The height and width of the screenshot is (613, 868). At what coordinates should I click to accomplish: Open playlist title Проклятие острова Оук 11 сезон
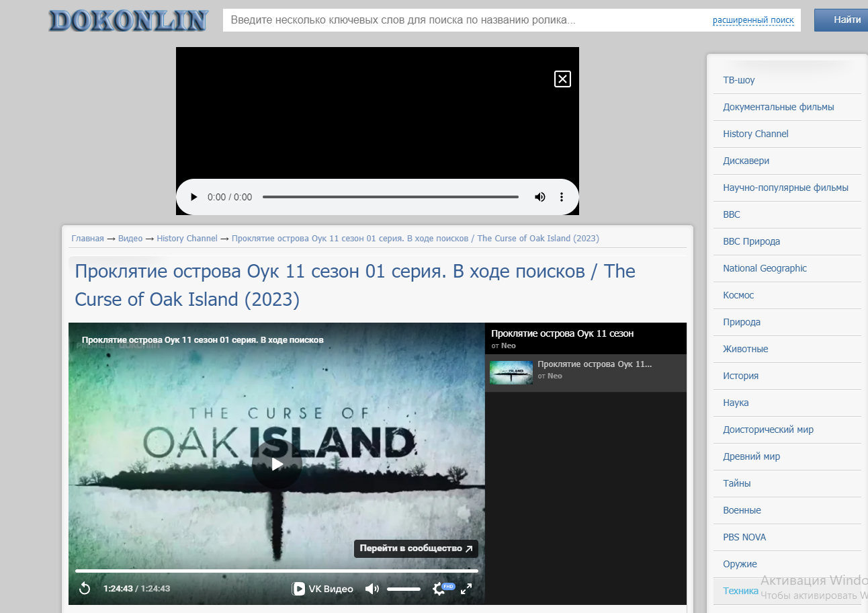562,333
